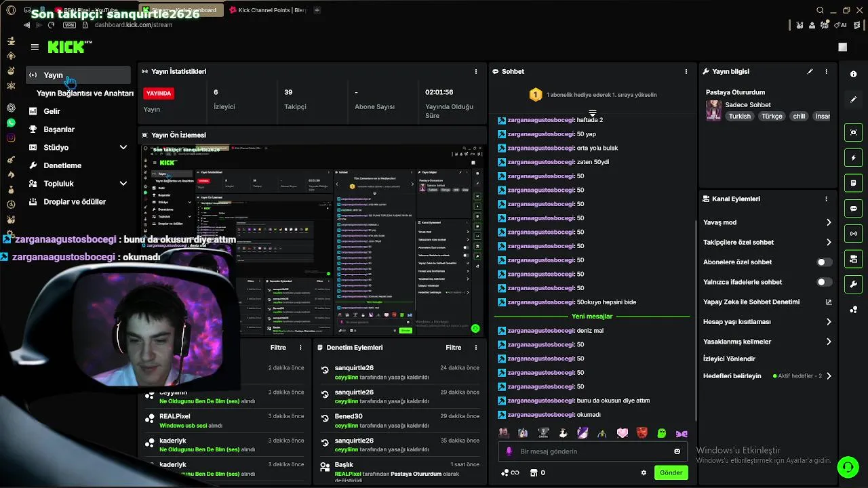Open Denetim Eylemleri three-dot menu
The height and width of the screenshot is (488, 868).
(475, 348)
